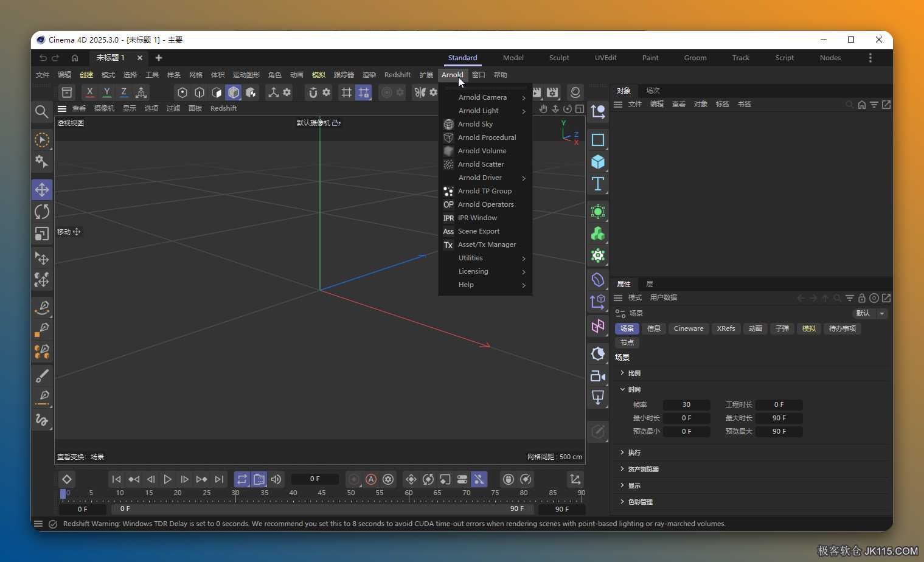Open the XRefs attribute tab
The width and height of the screenshot is (924, 562).
(x=726, y=328)
